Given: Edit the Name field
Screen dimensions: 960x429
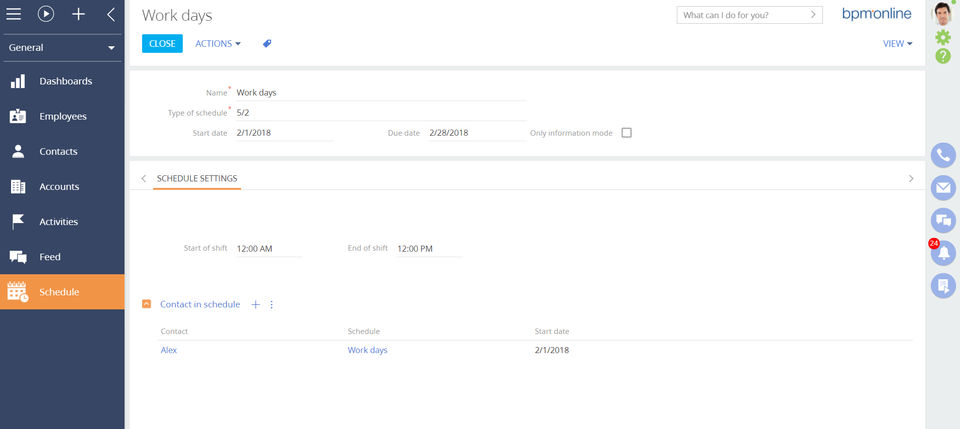Looking at the screenshot, I should click(x=381, y=93).
